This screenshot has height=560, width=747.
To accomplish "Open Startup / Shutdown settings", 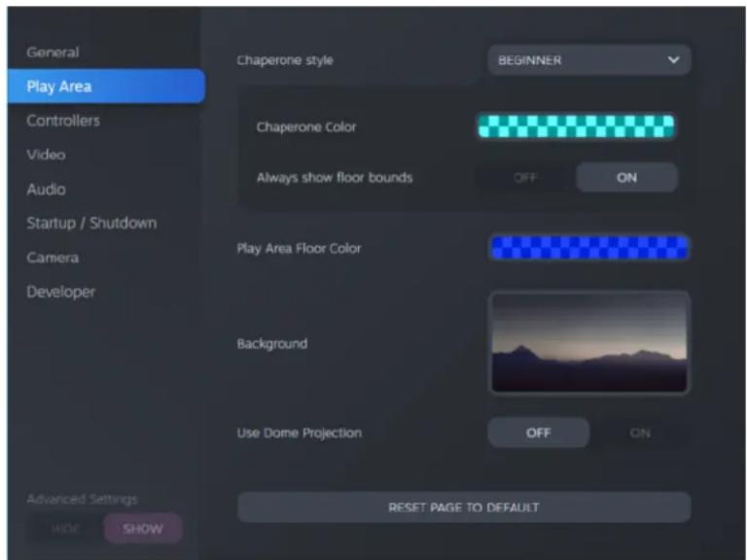I will (91, 223).
